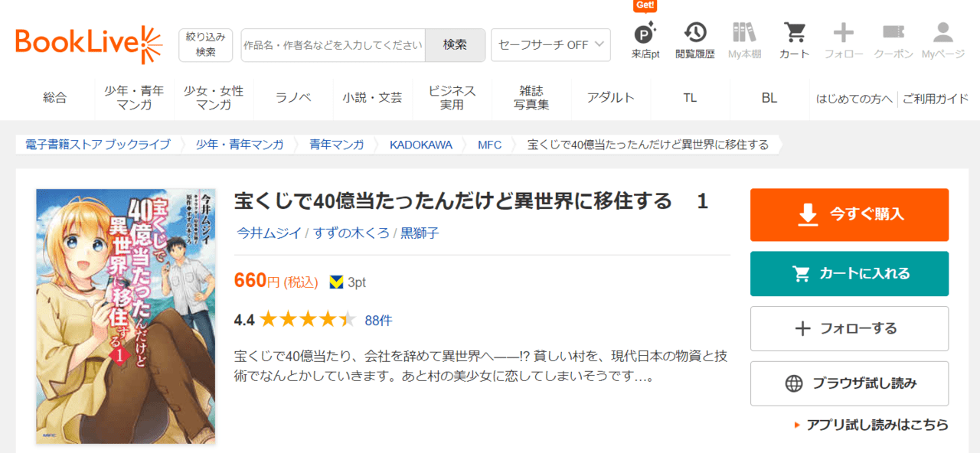
Task: Select the ラノベ category tab
Action: tap(293, 98)
